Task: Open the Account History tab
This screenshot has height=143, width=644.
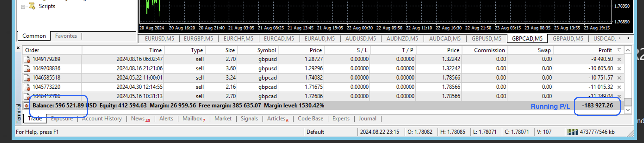Action: tap(102, 119)
